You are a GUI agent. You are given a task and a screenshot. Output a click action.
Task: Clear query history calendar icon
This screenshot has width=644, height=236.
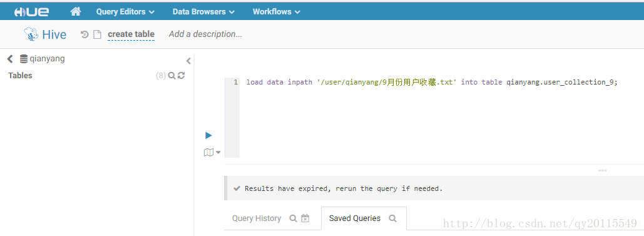click(x=305, y=218)
